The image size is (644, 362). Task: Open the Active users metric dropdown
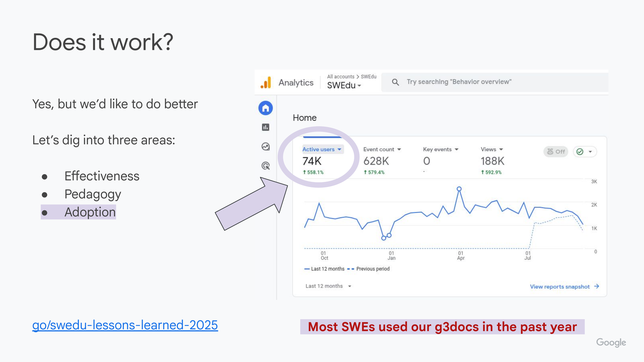click(323, 149)
